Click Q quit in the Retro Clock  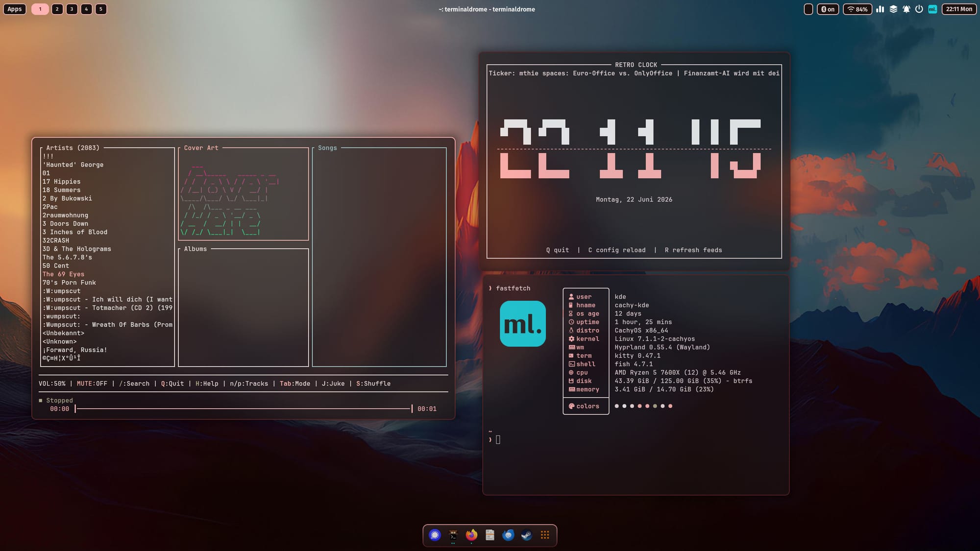coord(558,250)
